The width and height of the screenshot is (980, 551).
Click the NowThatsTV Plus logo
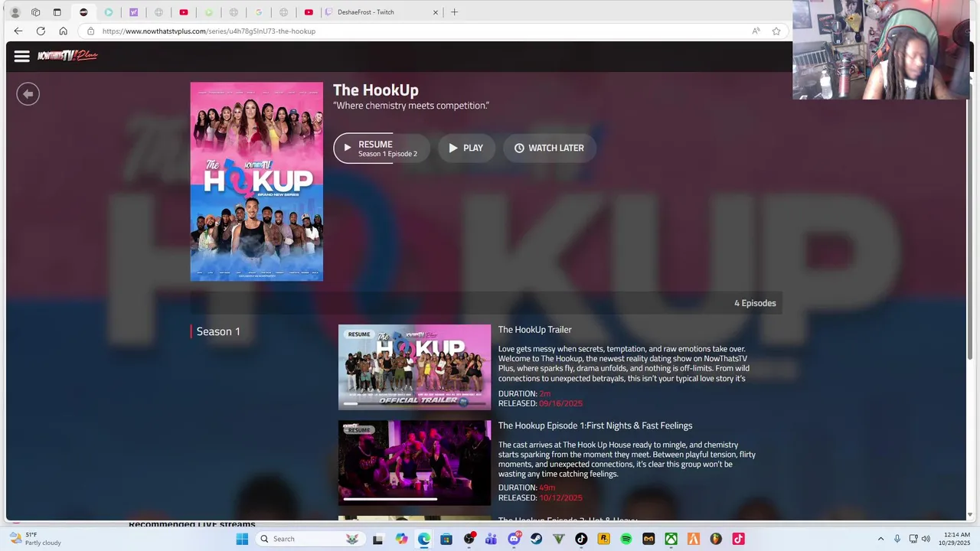pos(68,55)
